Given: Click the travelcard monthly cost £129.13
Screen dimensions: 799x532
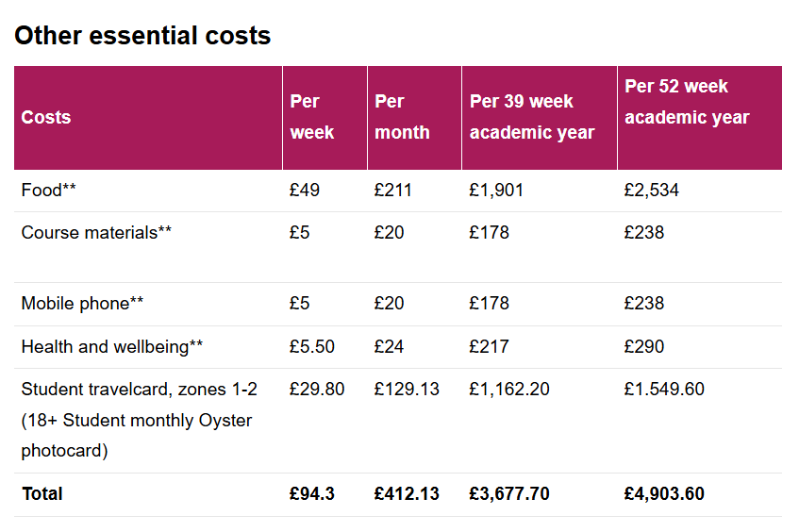Looking at the screenshot, I should tap(407, 390).
